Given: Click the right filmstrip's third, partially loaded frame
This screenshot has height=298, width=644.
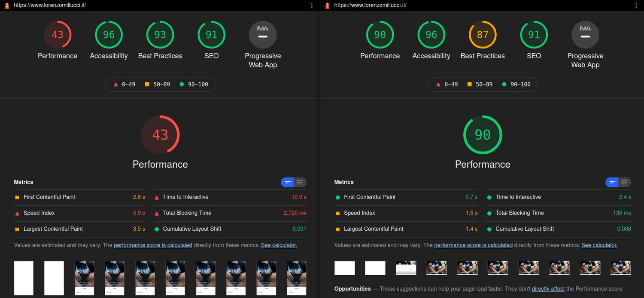Looking at the screenshot, I should [406, 268].
